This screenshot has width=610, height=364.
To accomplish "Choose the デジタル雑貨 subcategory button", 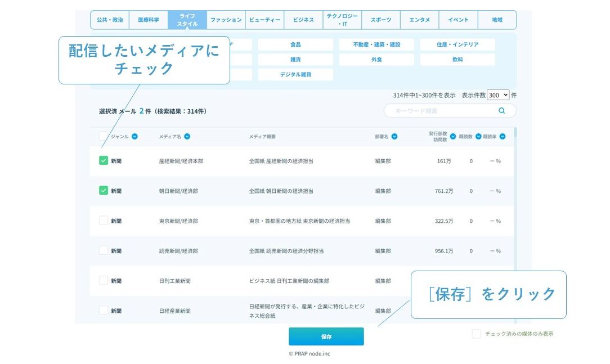I will point(295,74).
